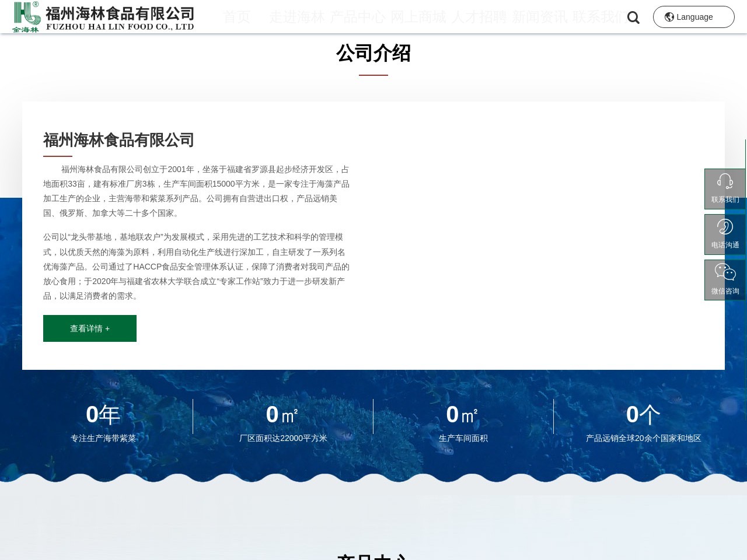Open the 产品中心 menu item
The image size is (747, 560).
point(357,17)
